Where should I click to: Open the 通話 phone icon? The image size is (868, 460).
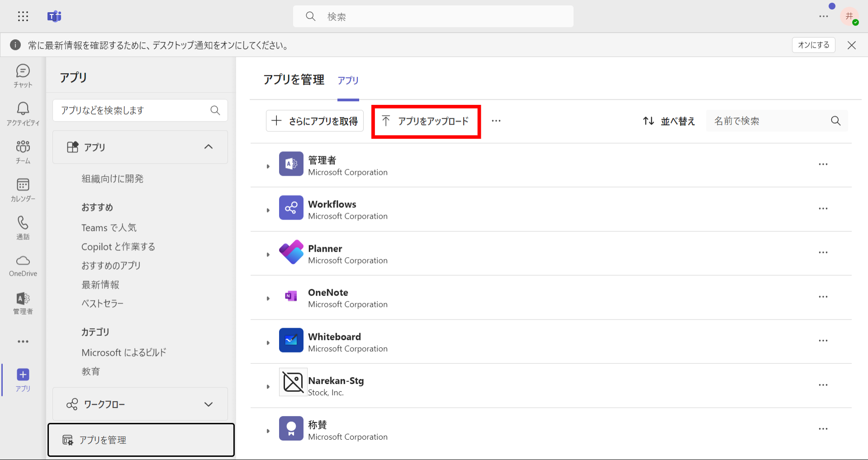(23, 228)
